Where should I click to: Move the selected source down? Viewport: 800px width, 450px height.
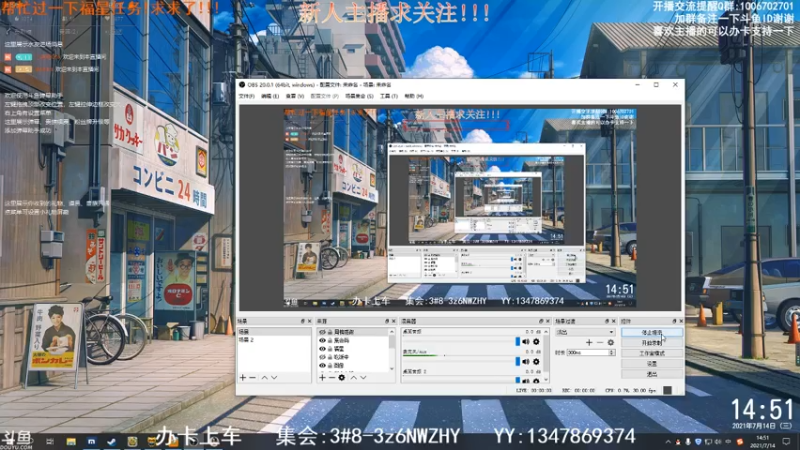tap(363, 378)
